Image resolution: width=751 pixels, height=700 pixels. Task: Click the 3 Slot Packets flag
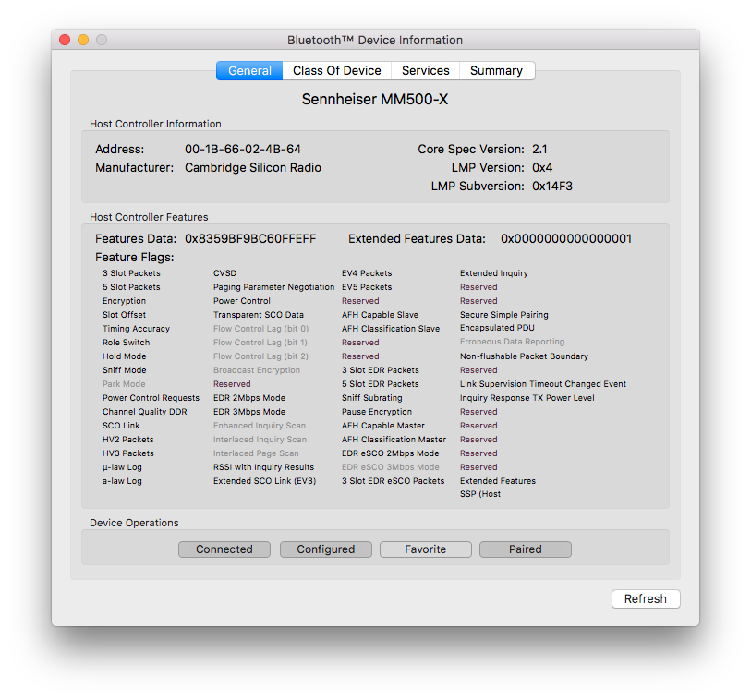(x=131, y=273)
